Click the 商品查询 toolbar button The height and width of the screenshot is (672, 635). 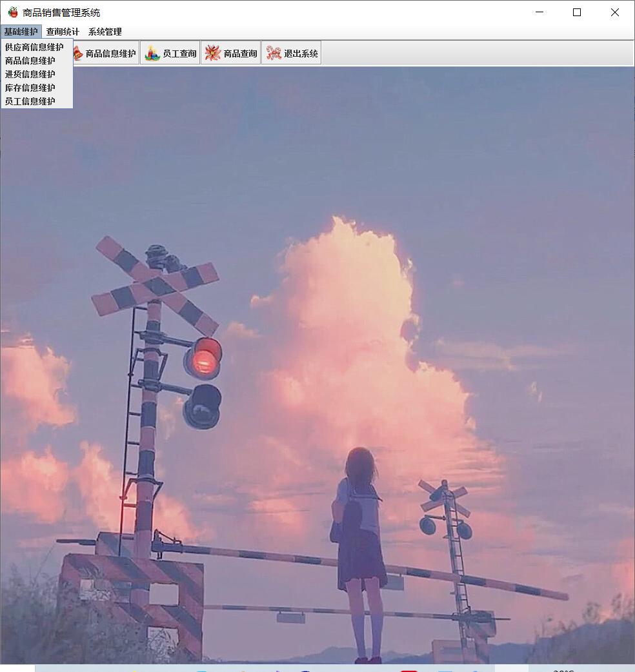tap(231, 53)
